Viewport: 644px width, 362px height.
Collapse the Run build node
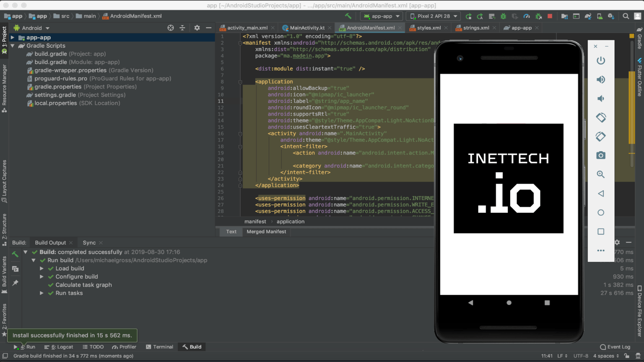tap(34, 260)
